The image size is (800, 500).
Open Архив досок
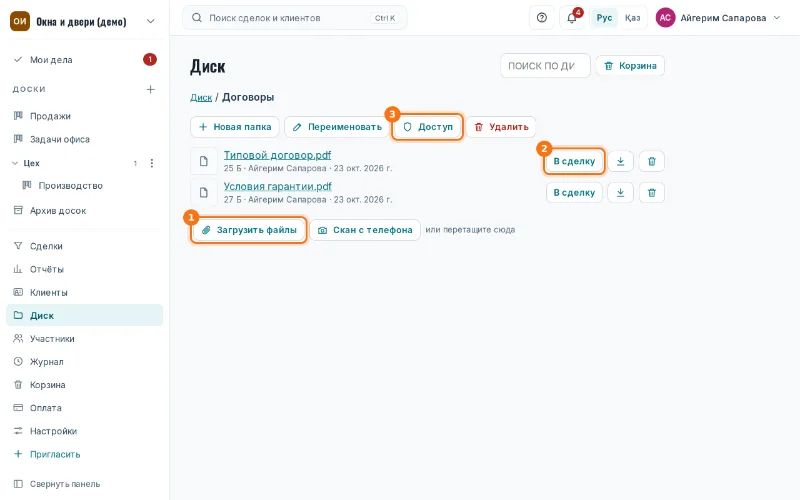point(85,210)
